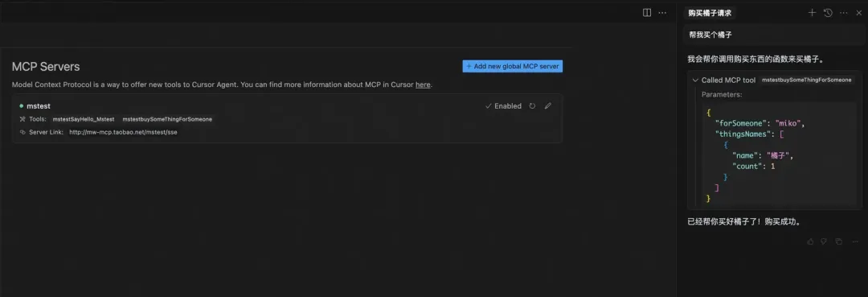Split the editor layout icon
Image resolution: width=868 pixels, height=297 pixels.
[646, 13]
